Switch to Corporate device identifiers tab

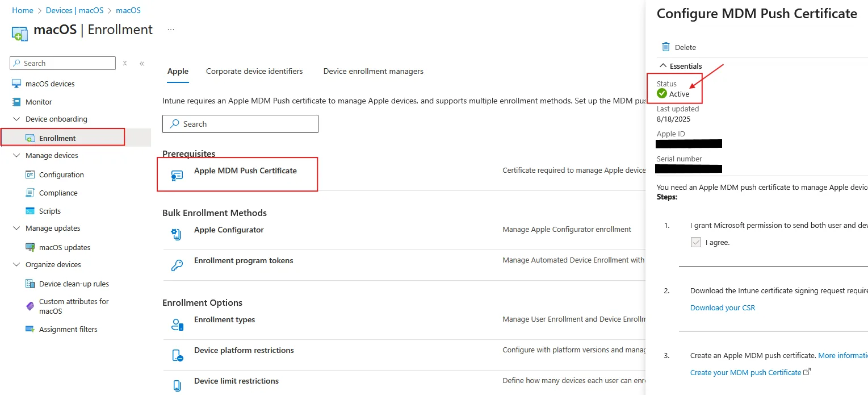[254, 71]
